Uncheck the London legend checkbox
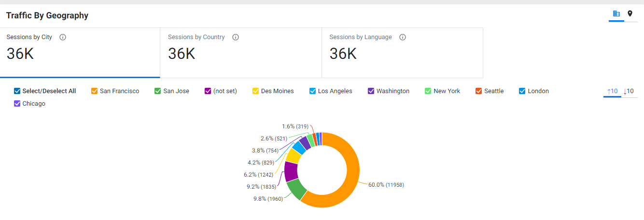The width and height of the screenshot is (644, 220). [x=522, y=91]
